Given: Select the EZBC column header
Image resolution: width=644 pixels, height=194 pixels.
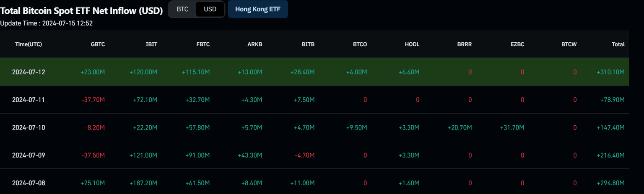Looking at the screenshot, I should [517, 44].
